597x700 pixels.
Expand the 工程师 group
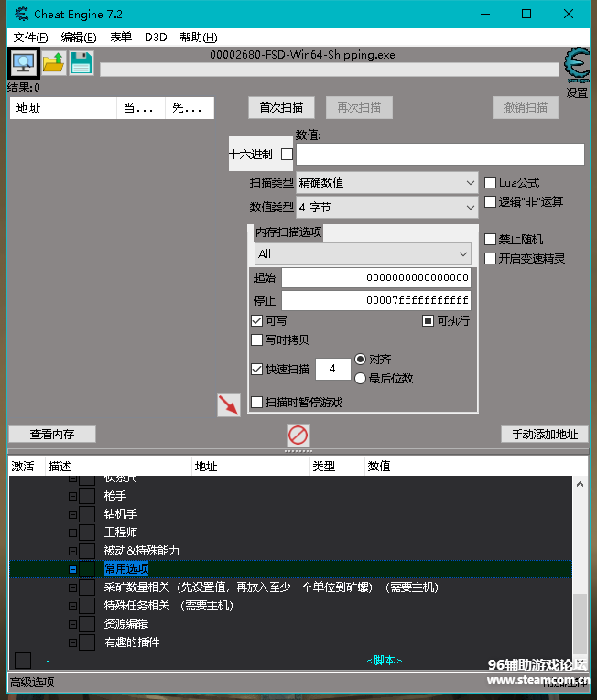[x=73, y=533]
